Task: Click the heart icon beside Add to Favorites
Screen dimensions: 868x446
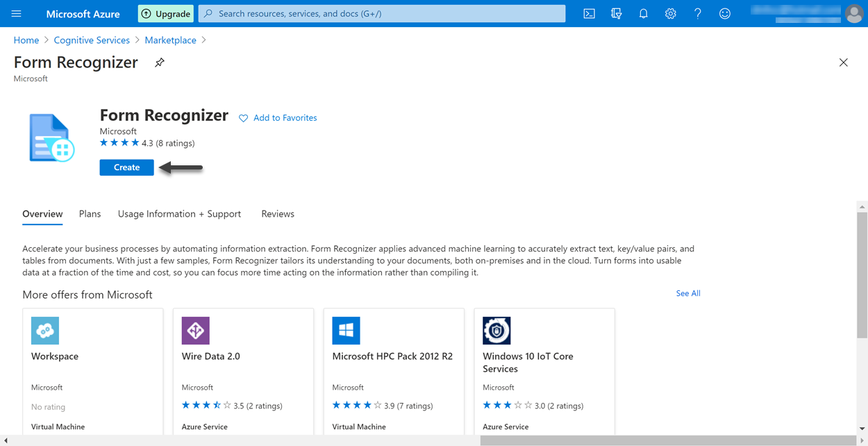Action: point(243,118)
